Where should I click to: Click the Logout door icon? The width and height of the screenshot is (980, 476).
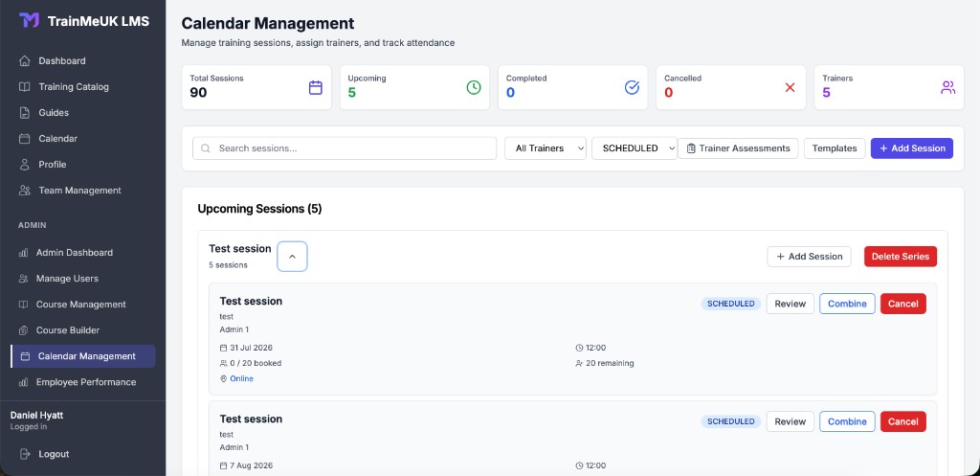24,454
